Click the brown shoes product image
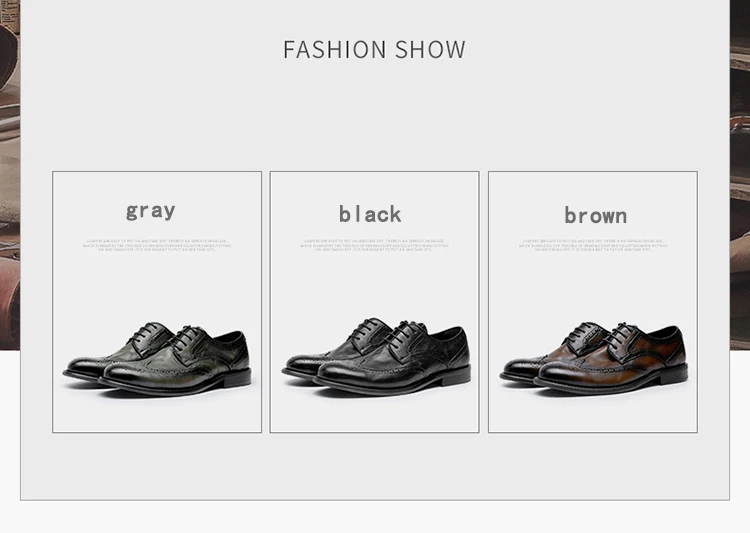750x533 pixels. coord(594,357)
